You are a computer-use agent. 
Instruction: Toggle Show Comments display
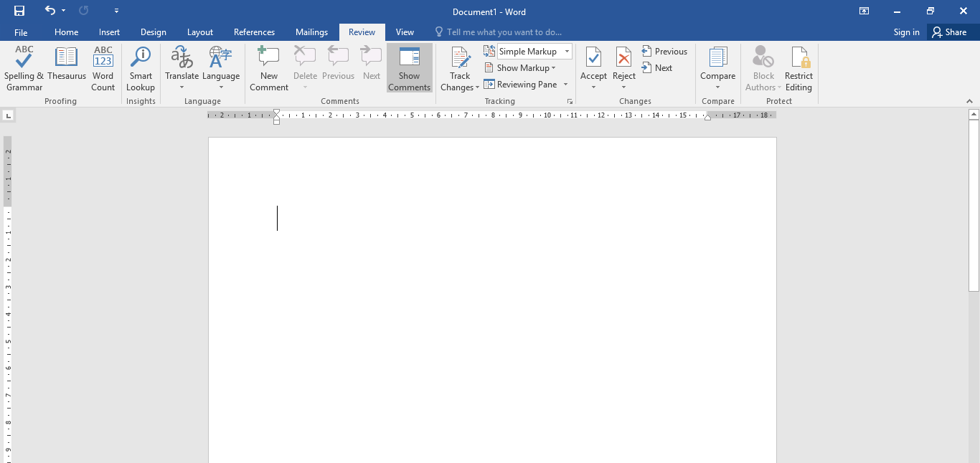click(409, 68)
